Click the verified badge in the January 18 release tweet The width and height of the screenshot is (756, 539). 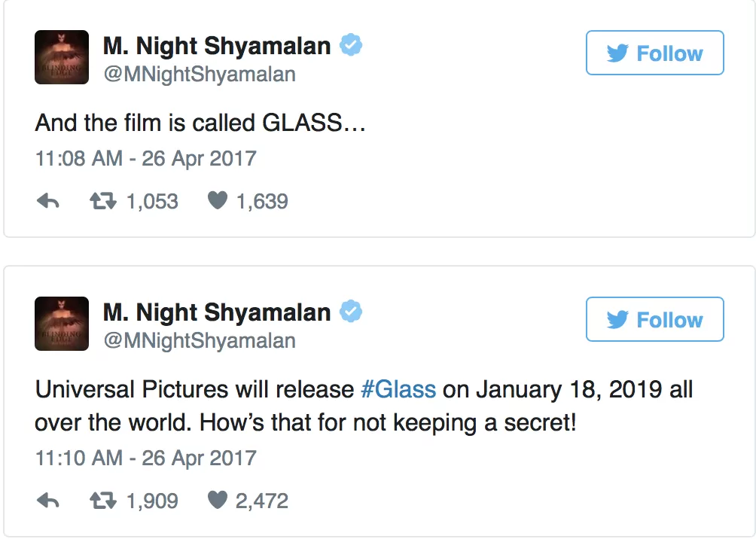350,312
